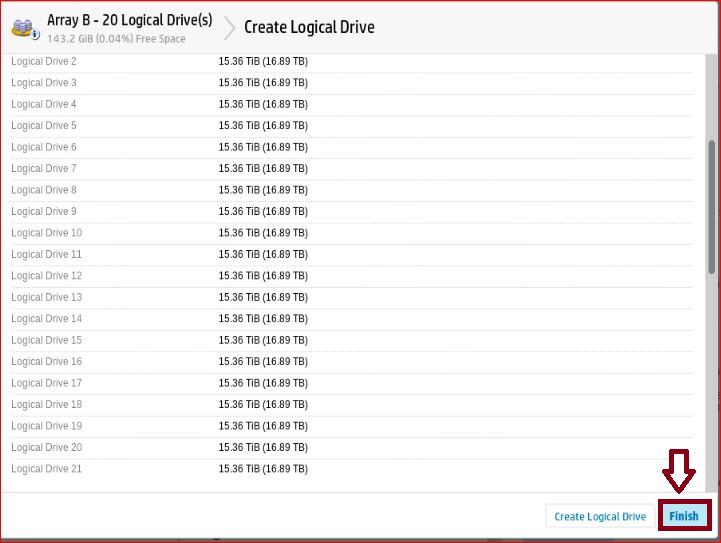The image size is (721, 543).
Task: Click the Array B drive stack icon
Action: pos(26,28)
